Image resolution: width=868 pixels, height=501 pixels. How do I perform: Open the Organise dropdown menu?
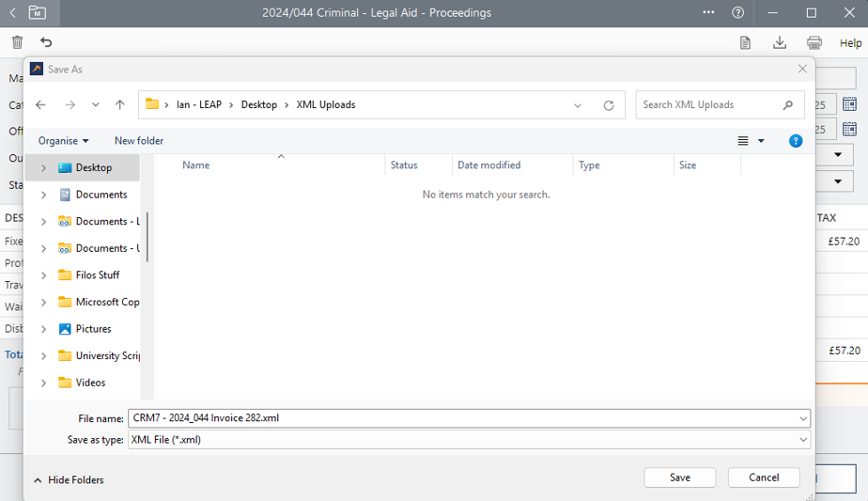63,141
